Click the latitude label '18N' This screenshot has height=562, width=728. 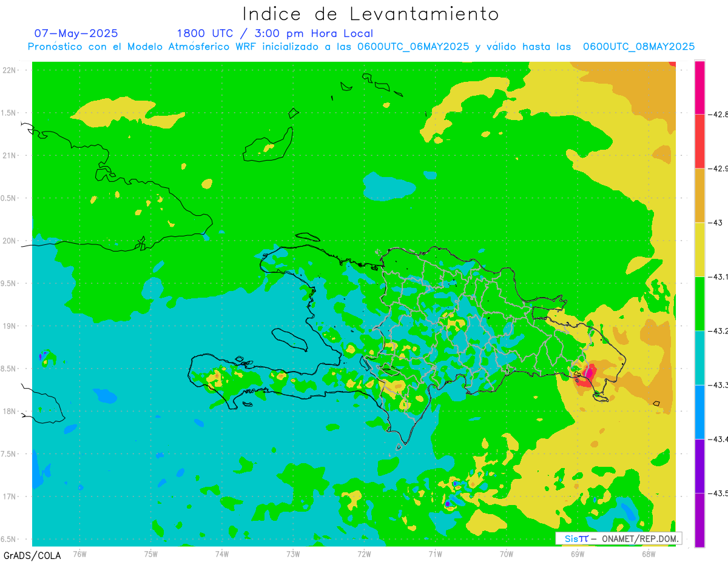tap(10, 411)
